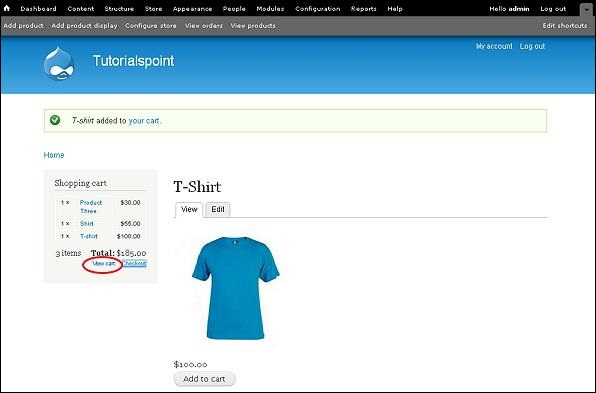Click the Add to cart button
Screen dimensions: 596x393
(204, 379)
